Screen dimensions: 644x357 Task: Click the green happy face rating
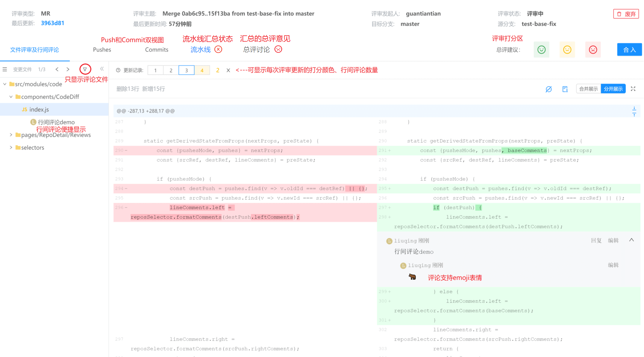[541, 50]
